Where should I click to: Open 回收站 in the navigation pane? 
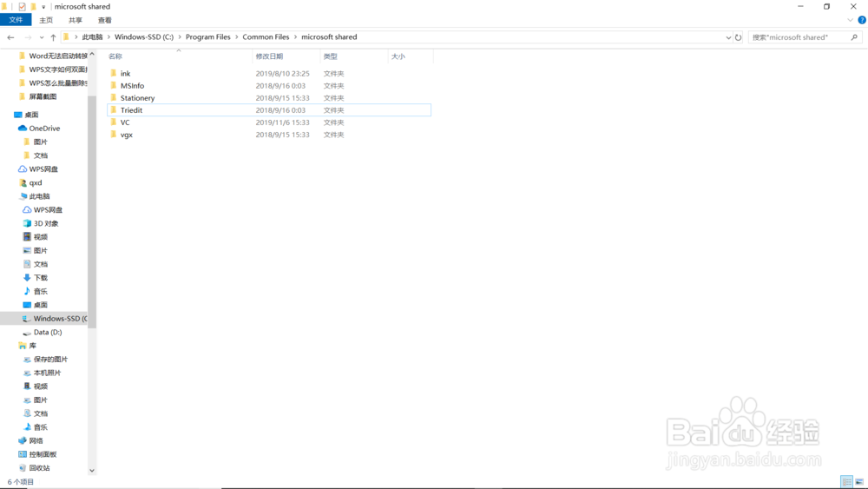point(39,468)
